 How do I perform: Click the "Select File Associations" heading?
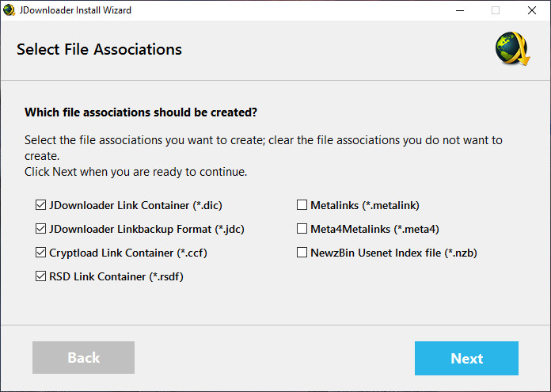[x=99, y=49]
